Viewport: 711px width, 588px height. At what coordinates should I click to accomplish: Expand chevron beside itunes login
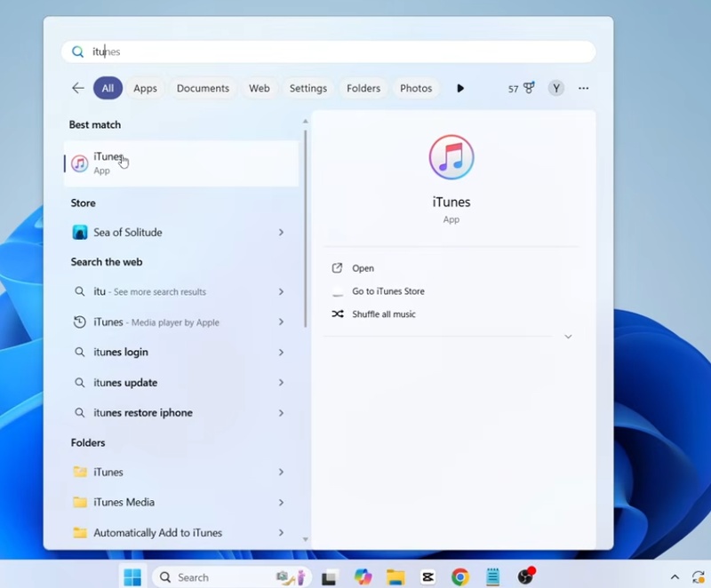pos(281,352)
